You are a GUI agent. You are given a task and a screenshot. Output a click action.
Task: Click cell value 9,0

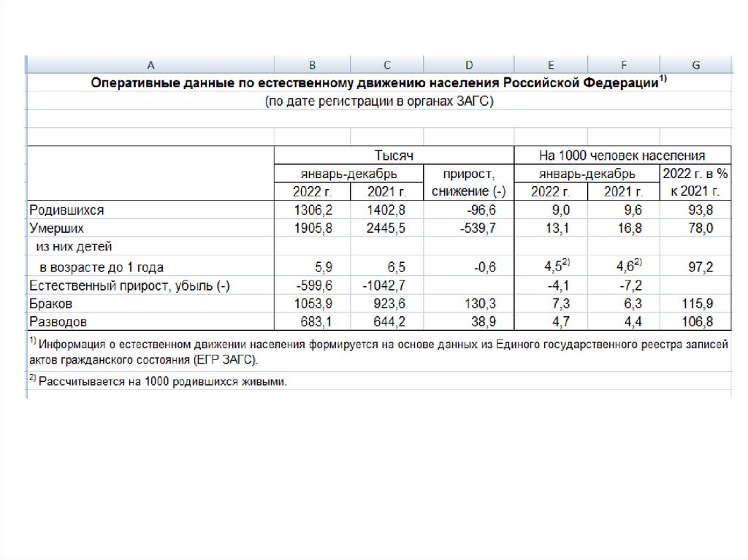(x=560, y=210)
